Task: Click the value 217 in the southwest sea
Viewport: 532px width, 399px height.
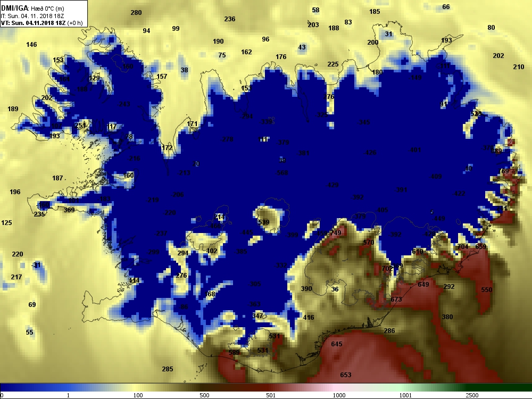Action: (16, 277)
